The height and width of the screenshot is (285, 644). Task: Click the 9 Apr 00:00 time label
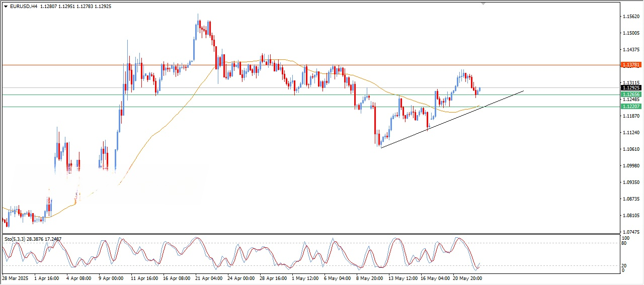pyautogui.click(x=111, y=278)
